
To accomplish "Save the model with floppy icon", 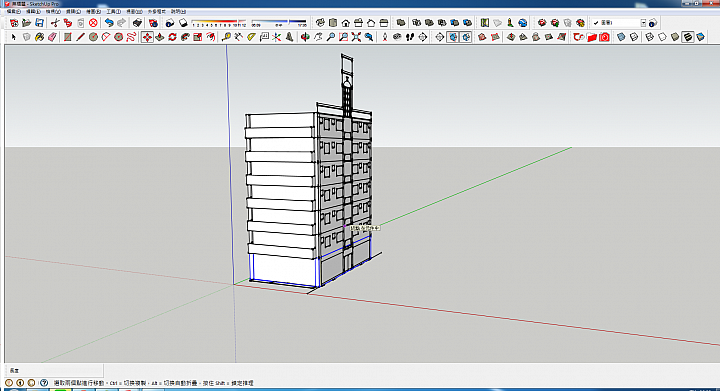I will 39,22.
